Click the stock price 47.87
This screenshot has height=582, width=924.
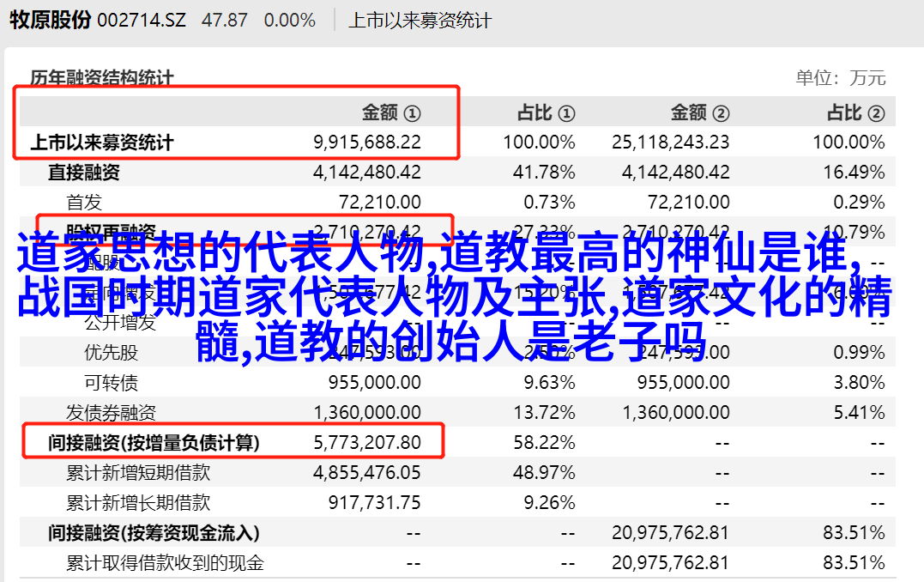[225, 21]
